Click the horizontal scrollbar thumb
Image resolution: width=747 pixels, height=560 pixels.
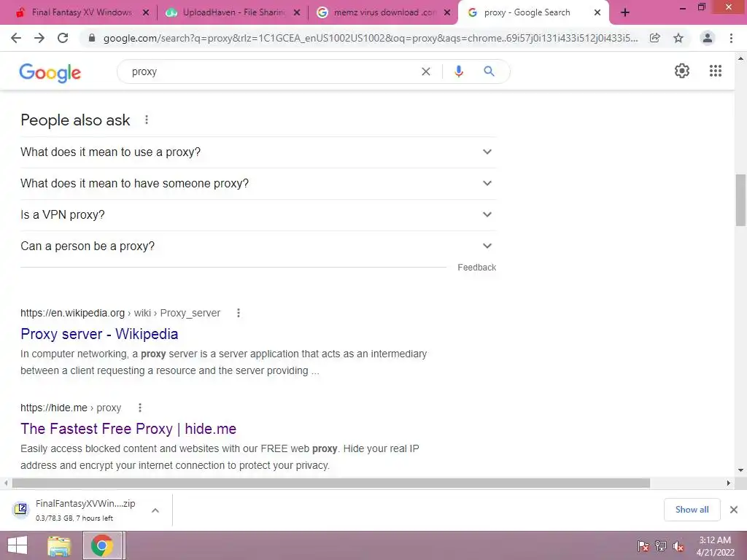[331, 483]
